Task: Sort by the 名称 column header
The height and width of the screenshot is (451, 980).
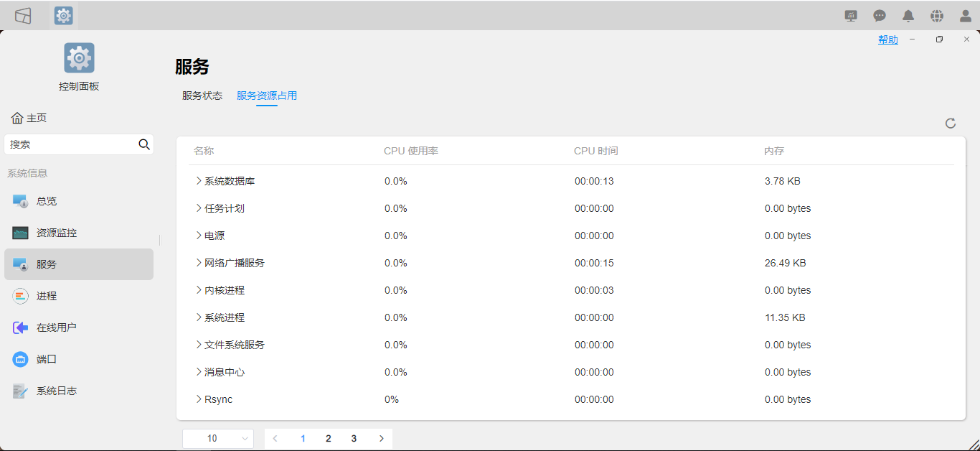Action: pyautogui.click(x=204, y=151)
